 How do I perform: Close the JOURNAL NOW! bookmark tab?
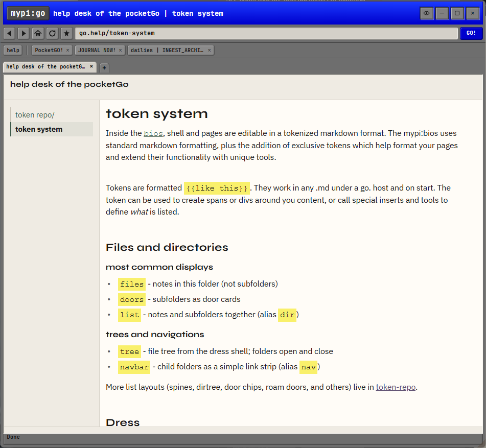[120, 50]
